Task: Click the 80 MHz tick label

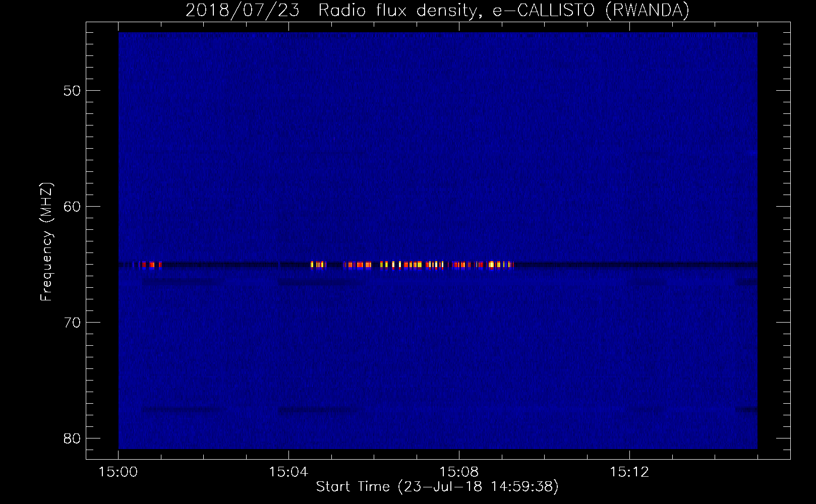Action: (x=72, y=438)
